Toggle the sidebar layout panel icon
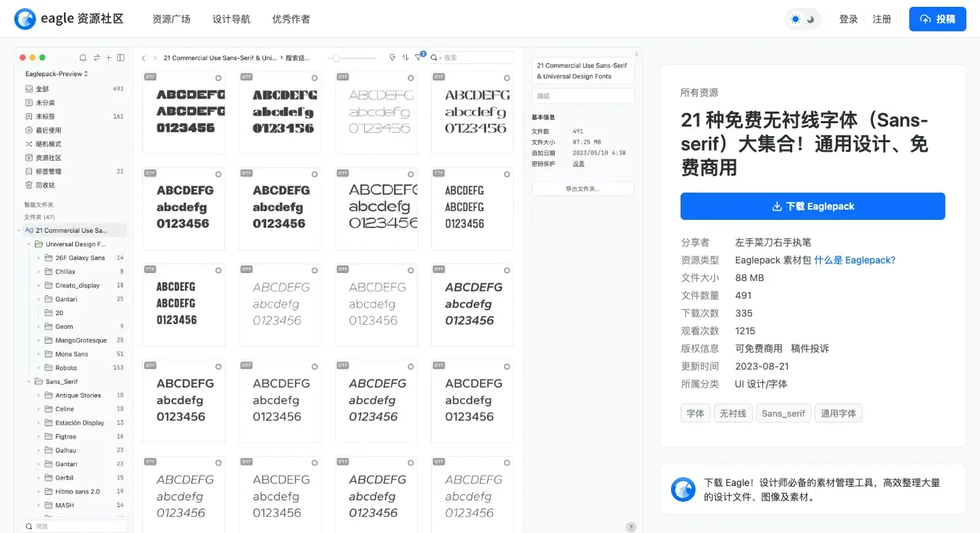The width and height of the screenshot is (980, 533). point(120,58)
